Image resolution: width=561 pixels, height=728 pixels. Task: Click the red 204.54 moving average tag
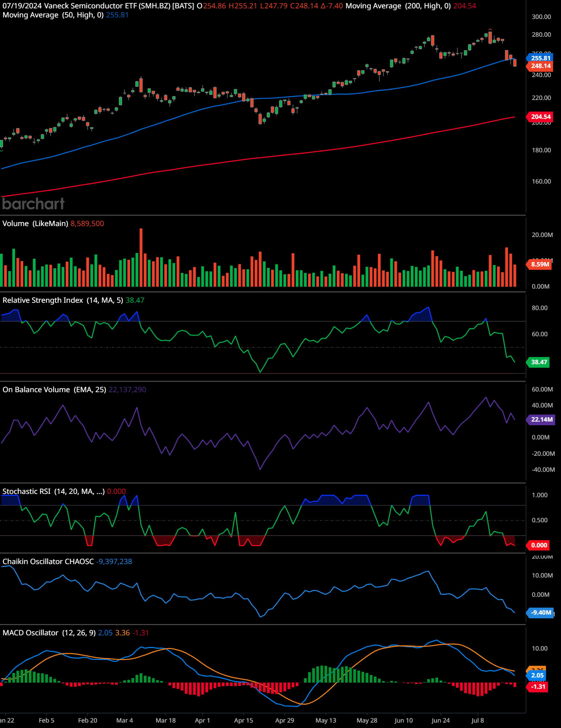tap(540, 117)
